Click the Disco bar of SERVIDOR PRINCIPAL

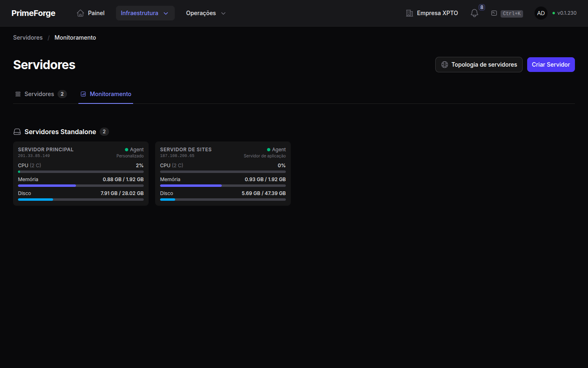(81, 200)
